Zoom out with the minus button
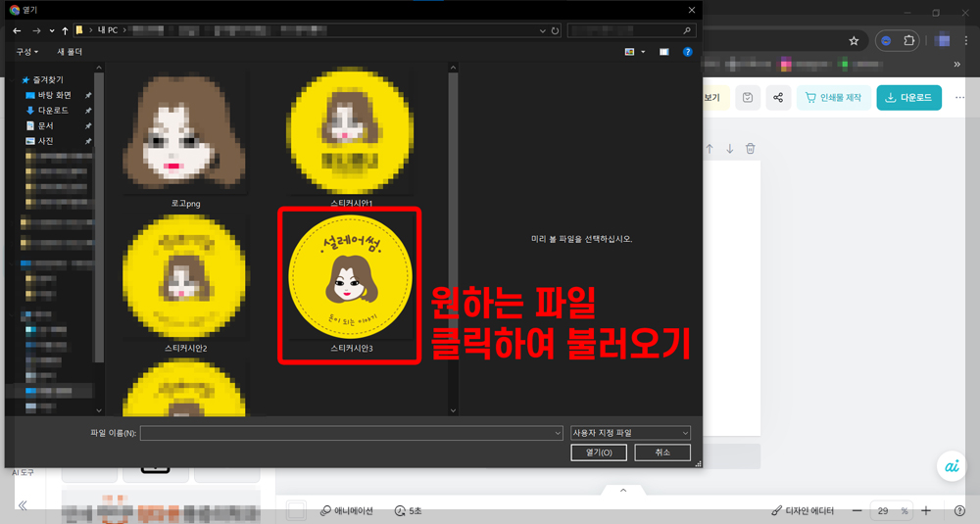The image size is (980, 524). click(857, 511)
